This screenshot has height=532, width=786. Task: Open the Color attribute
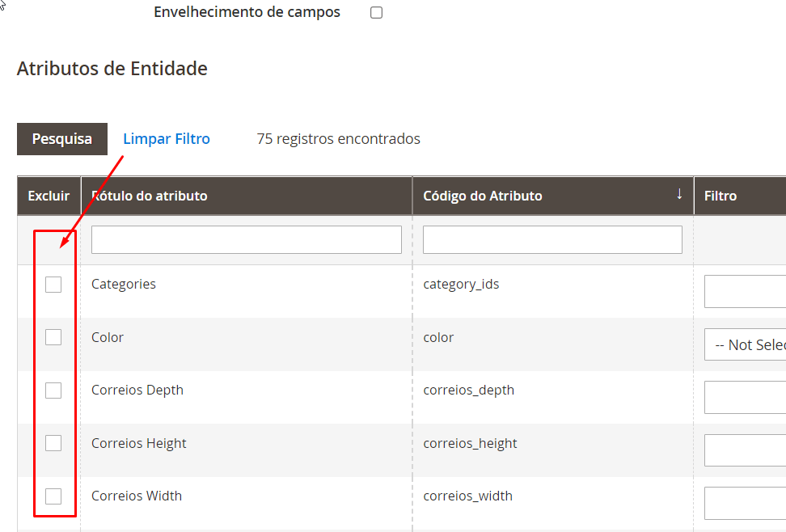(x=107, y=336)
